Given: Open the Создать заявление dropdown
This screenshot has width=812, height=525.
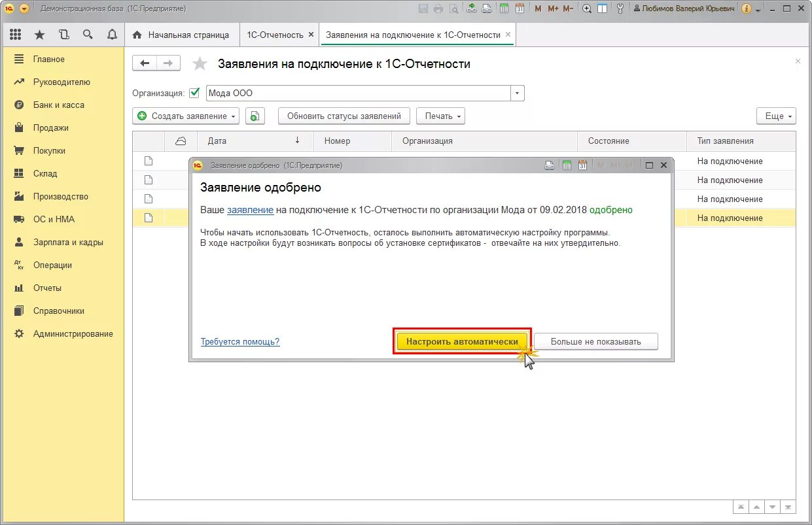Looking at the screenshot, I should [186, 116].
